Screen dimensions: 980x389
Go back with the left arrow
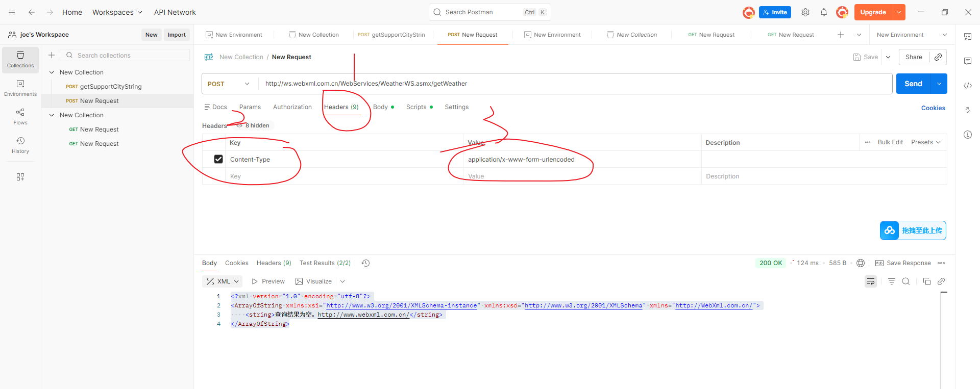[32, 12]
